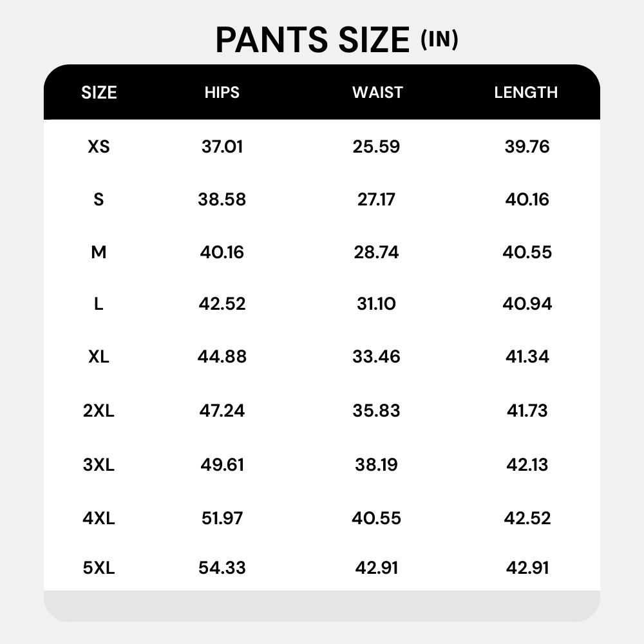
Task: Click the S size row label
Action: click(x=99, y=199)
